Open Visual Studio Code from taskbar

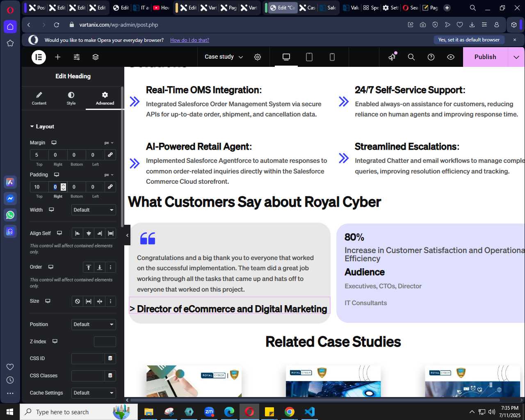click(310, 412)
